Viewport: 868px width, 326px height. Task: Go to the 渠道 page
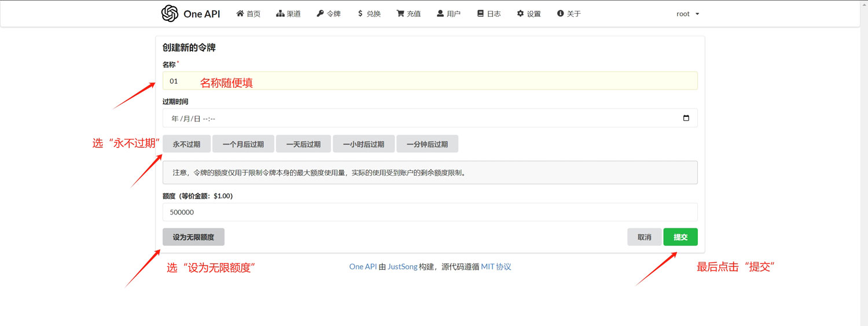coord(288,13)
